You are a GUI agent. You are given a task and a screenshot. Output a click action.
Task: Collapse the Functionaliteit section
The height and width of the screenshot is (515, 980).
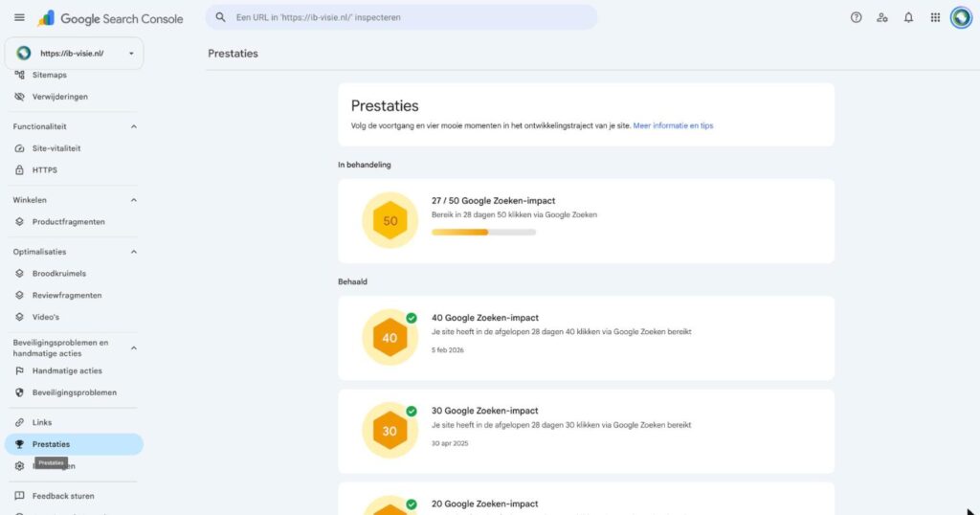pos(134,127)
